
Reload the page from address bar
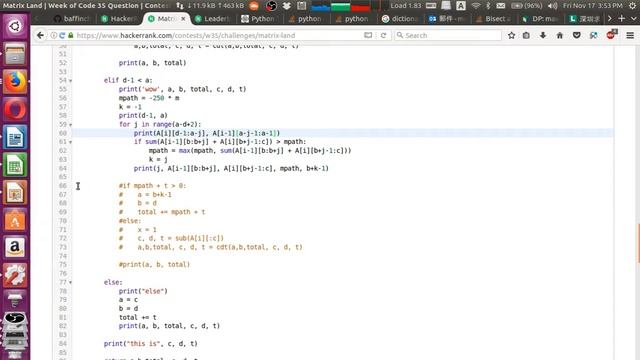click(x=383, y=36)
